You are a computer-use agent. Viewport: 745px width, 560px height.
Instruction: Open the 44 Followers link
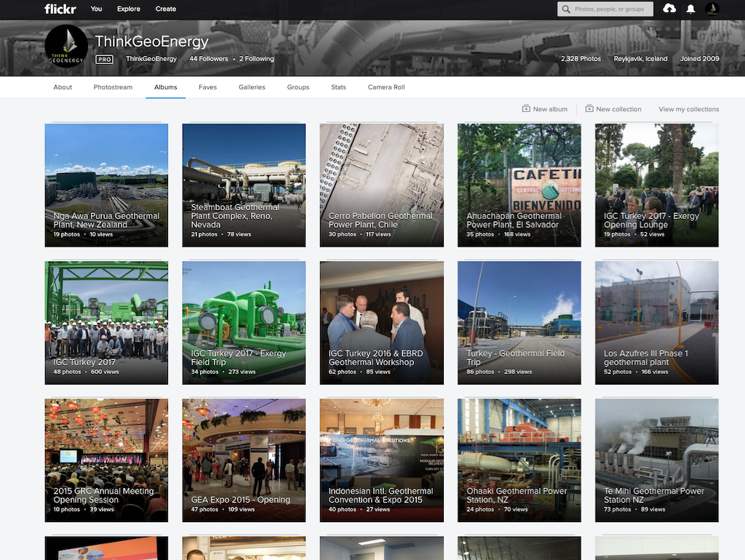[209, 59]
